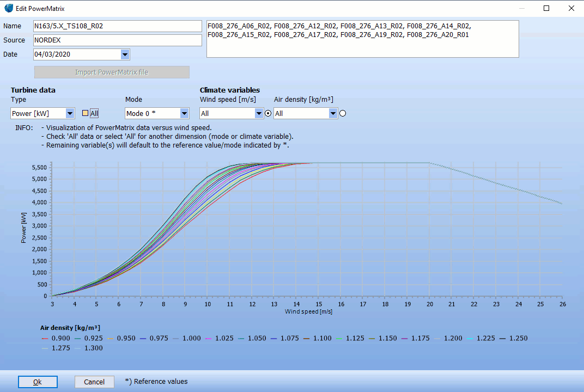Click the 0.900 air density legend swatch

[45, 339]
